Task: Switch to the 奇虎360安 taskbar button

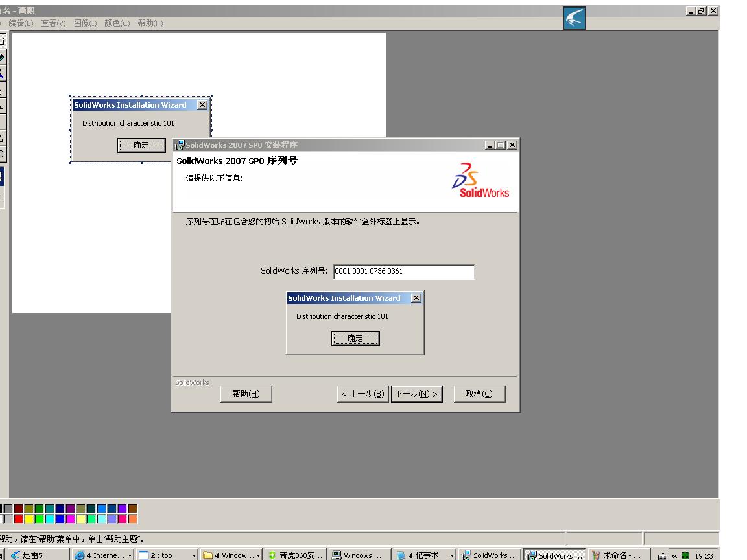Action: click(x=296, y=555)
